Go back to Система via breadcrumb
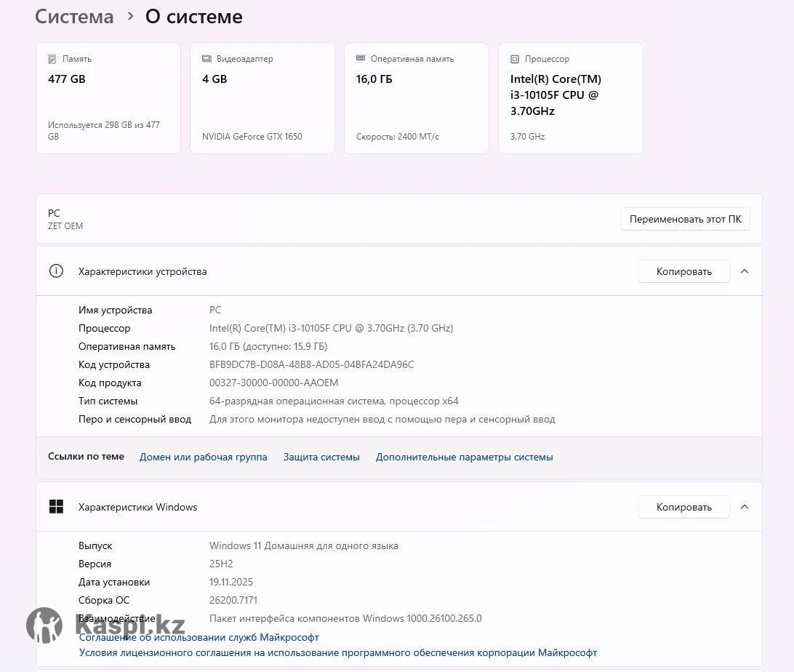 point(74,16)
